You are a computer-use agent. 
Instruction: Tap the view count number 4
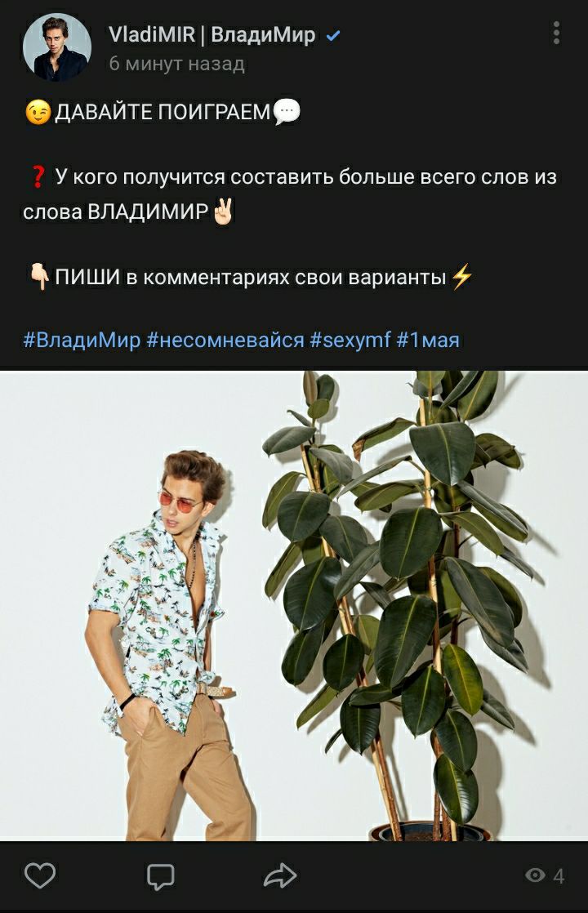coord(559,875)
